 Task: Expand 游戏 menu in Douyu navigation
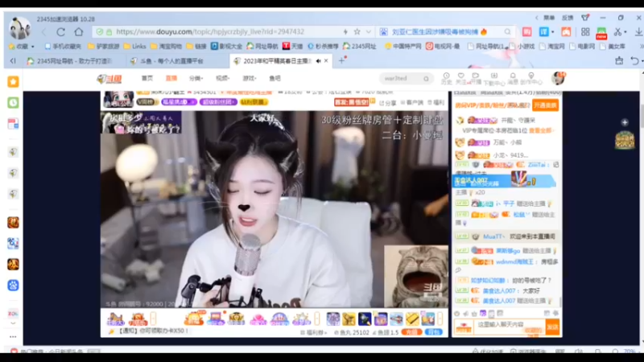tap(250, 78)
